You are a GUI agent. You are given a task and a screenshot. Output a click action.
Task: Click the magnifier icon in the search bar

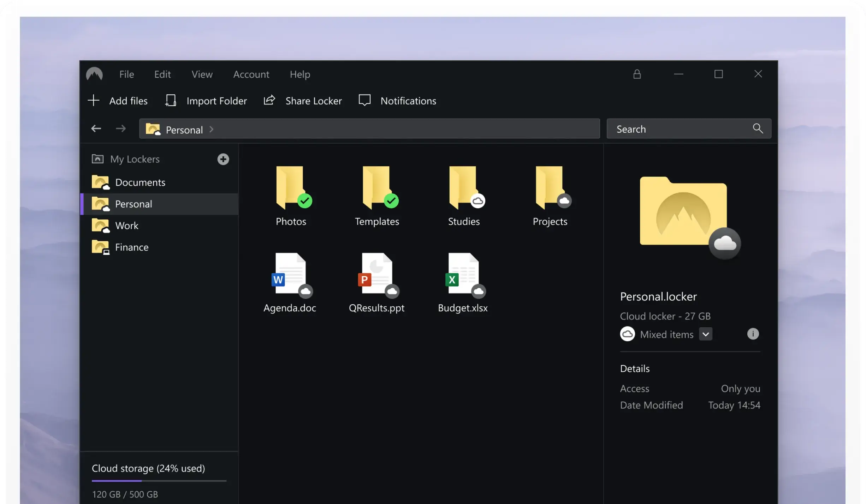tap(758, 128)
